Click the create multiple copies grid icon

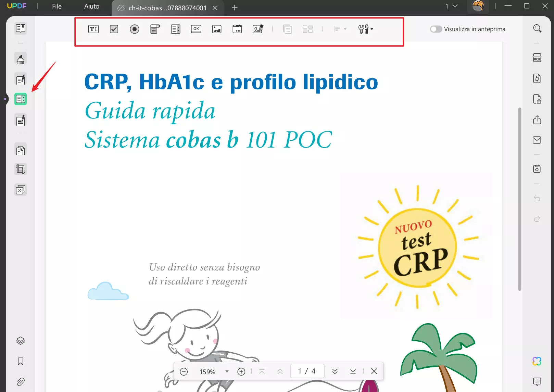click(x=308, y=29)
